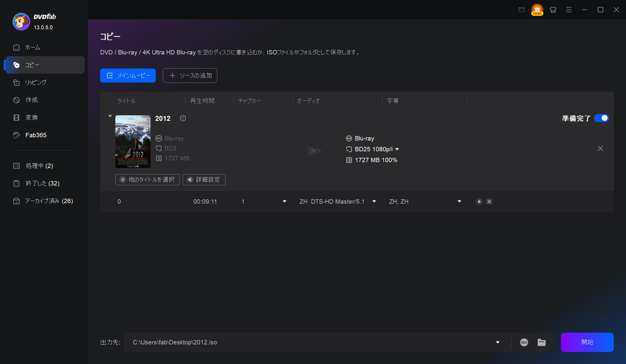
Task: Expand the DTS-HD Master/5.1 audio dropdown
Action: click(x=374, y=201)
